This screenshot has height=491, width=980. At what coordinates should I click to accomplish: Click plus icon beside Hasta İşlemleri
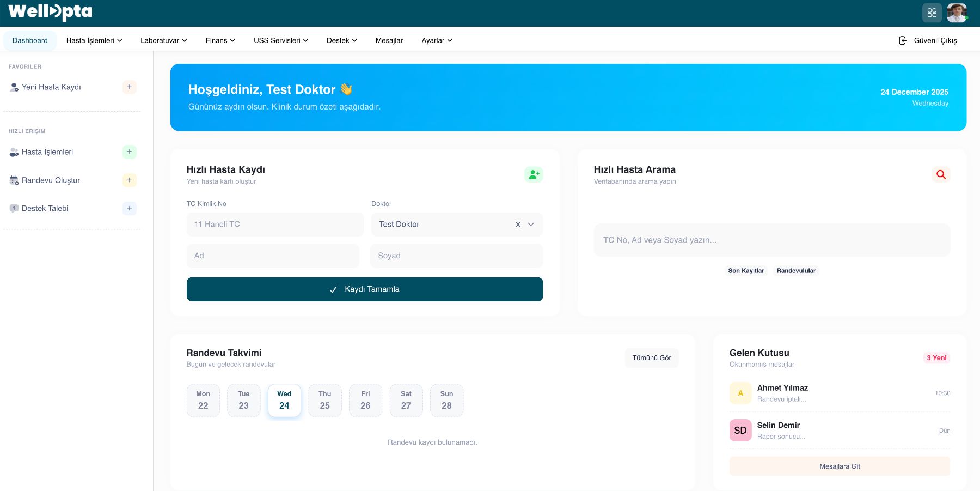tap(129, 152)
